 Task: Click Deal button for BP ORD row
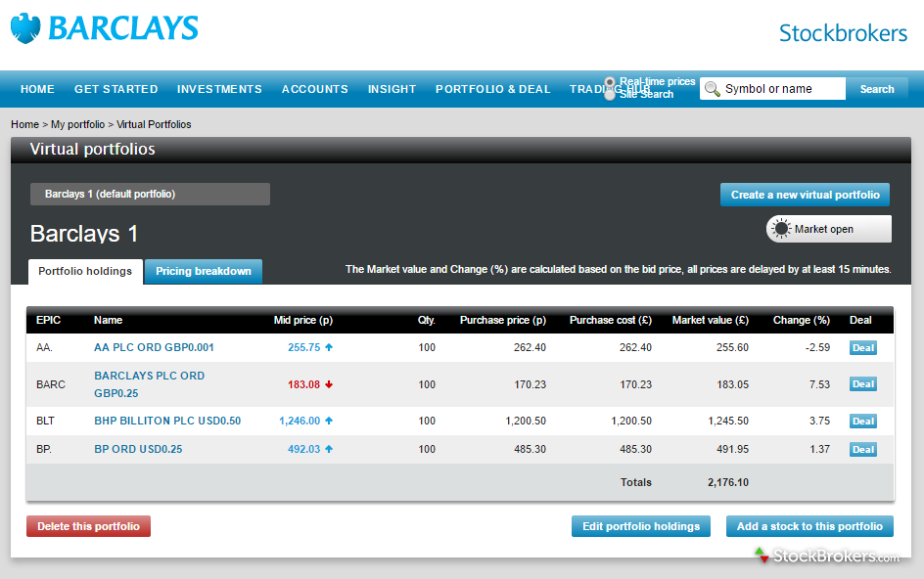click(x=863, y=450)
